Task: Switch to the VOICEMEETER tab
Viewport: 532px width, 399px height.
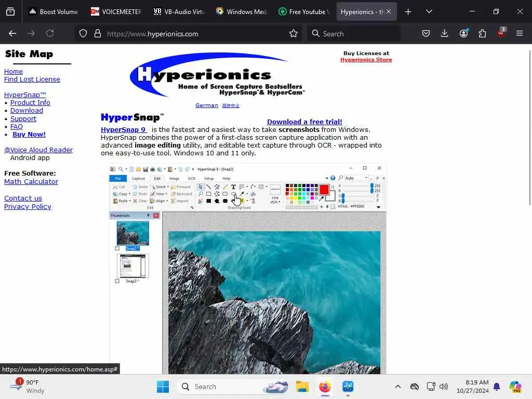Action: coord(116,12)
